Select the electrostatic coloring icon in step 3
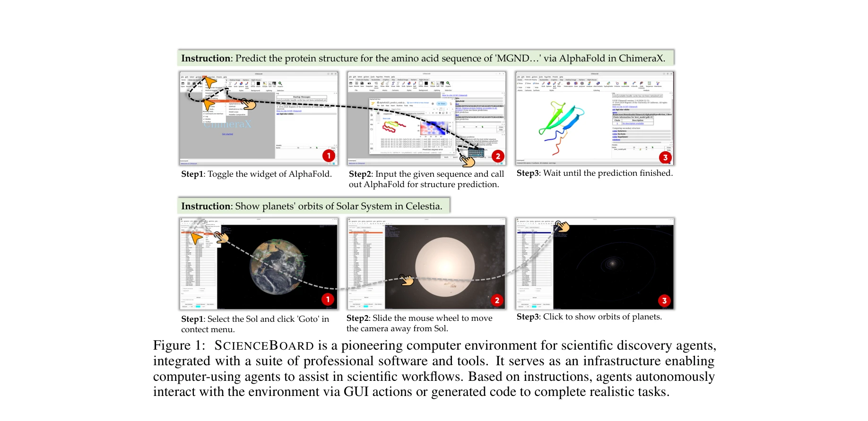 (598, 84)
